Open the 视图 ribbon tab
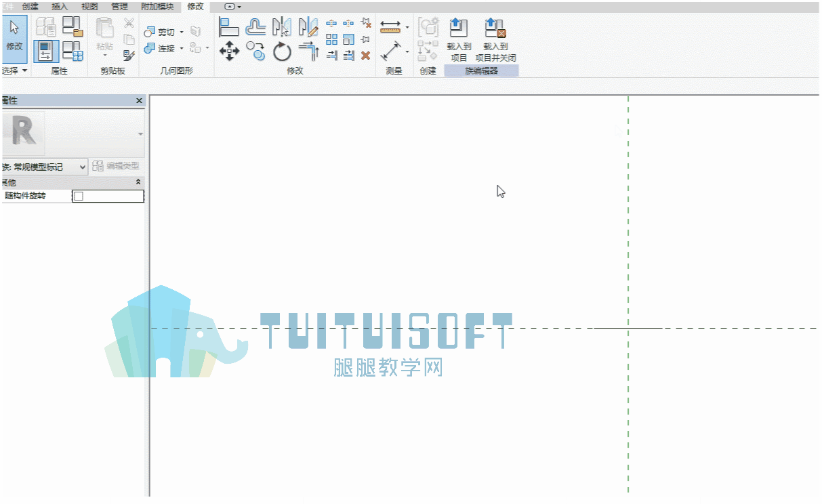Viewport: 822px width, 504px height. click(x=89, y=7)
